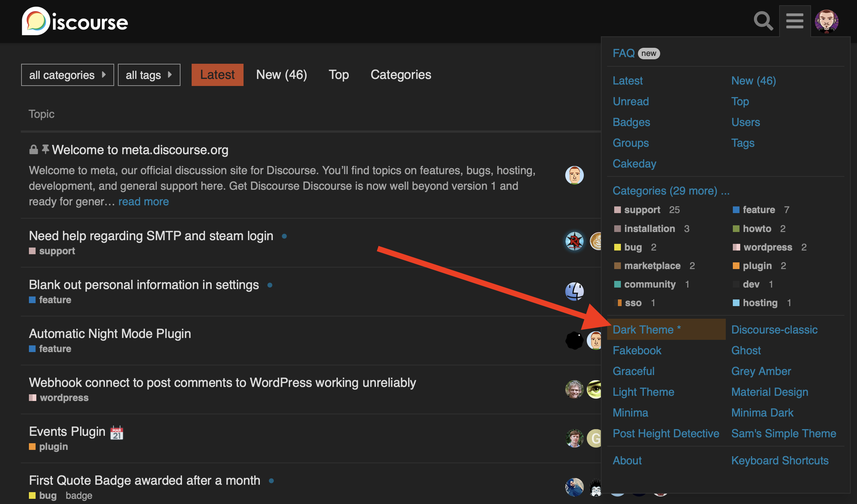Click first avatar on First Quote Badge topic
This screenshot has width=857, height=504.
click(575, 487)
